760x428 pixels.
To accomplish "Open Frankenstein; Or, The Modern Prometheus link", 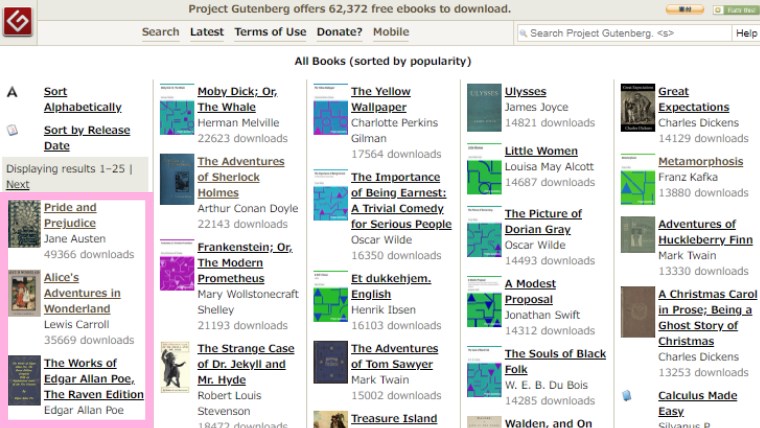I will (245, 263).
